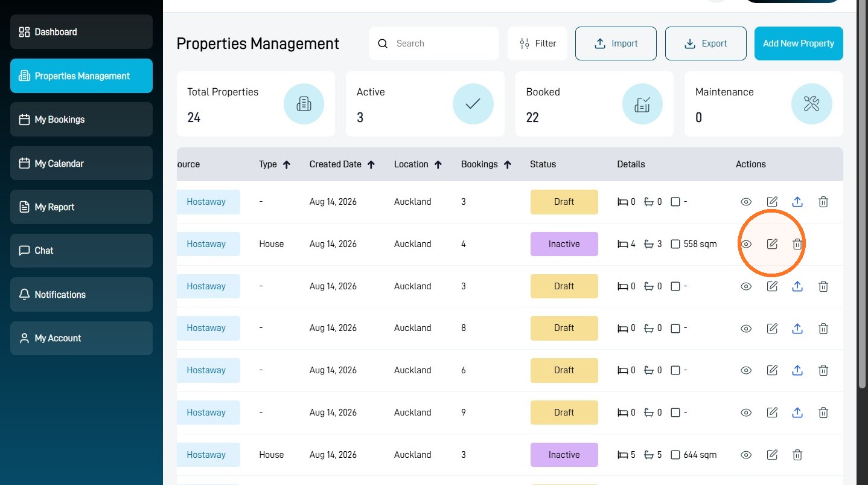
Task: Go to My Bookings
Action: tap(81, 120)
